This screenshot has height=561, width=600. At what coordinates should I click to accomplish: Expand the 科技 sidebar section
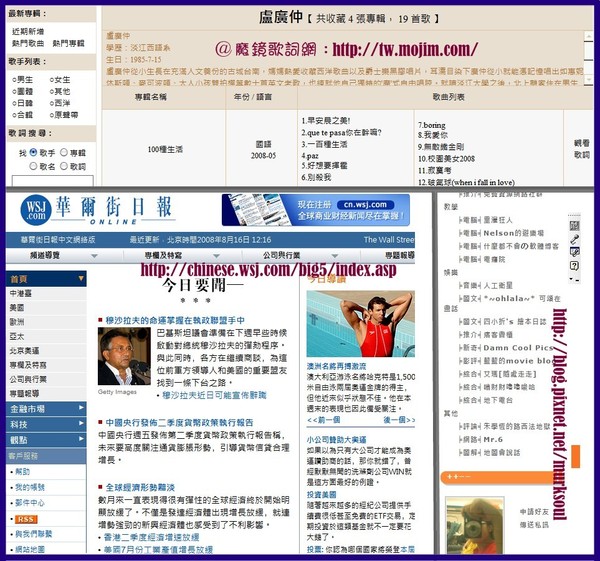coord(46,424)
